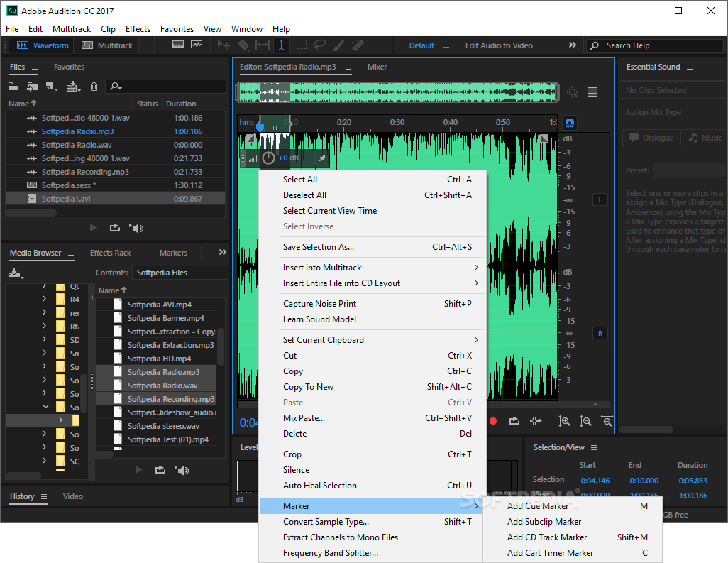This screenshot has height=563, width=728.
Task: Click Zoom In Time icon
Action: coord(607,421)
